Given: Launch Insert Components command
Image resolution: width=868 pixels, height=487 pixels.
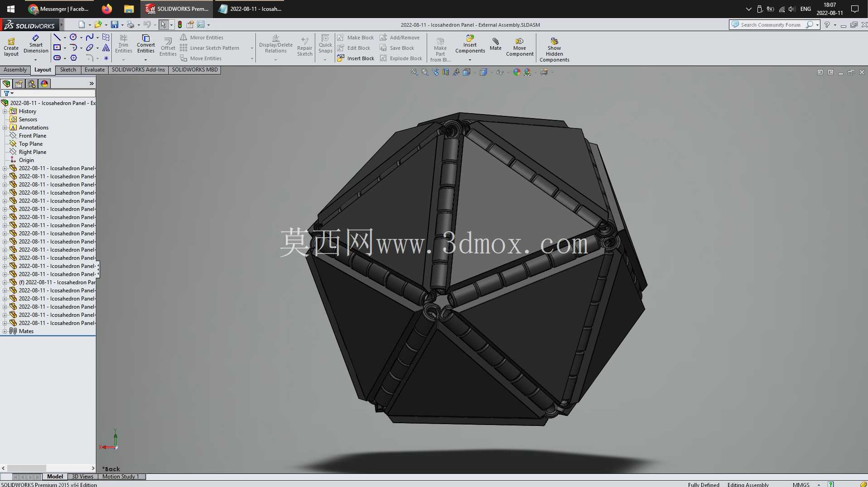Looking at the screenshot, I should coord(470,44).
